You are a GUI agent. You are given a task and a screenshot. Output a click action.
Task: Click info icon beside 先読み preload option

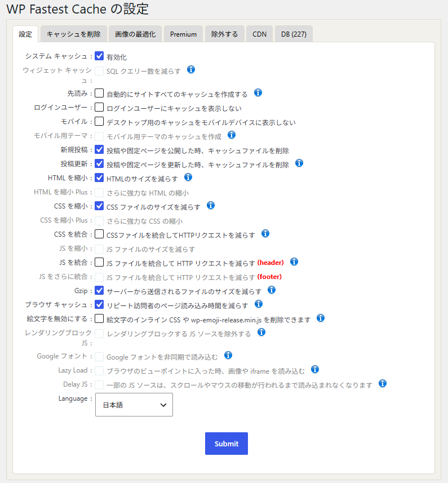[258, 92]
